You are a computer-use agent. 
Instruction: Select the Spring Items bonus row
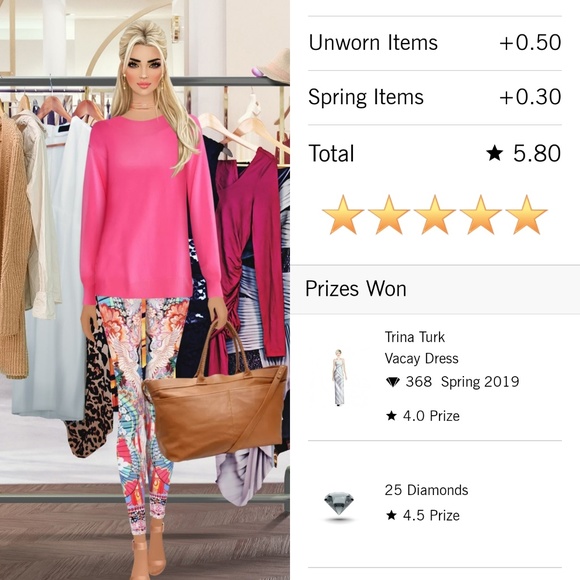pos(435,97)
